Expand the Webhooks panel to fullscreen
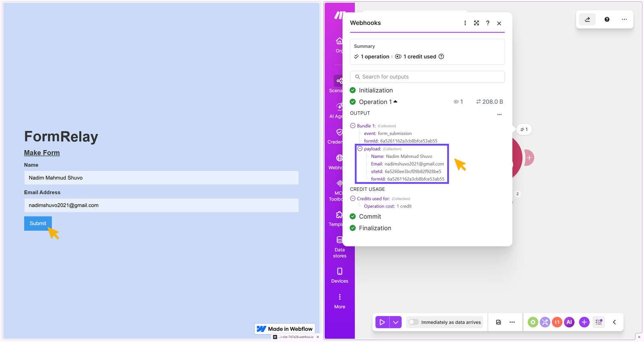Image resolution: width=644 pixels, height=342 pixels. [476, 23]
